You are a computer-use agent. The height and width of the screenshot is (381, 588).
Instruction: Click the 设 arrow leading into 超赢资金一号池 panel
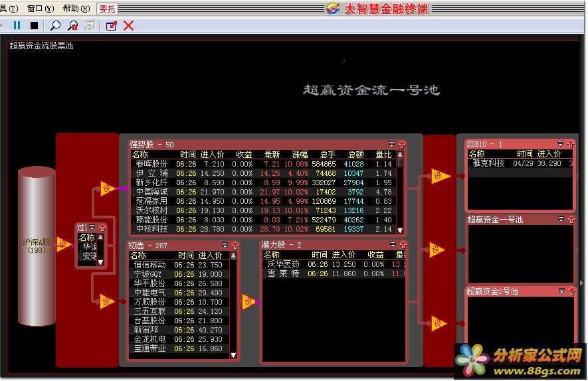click(x=437, y=250)
